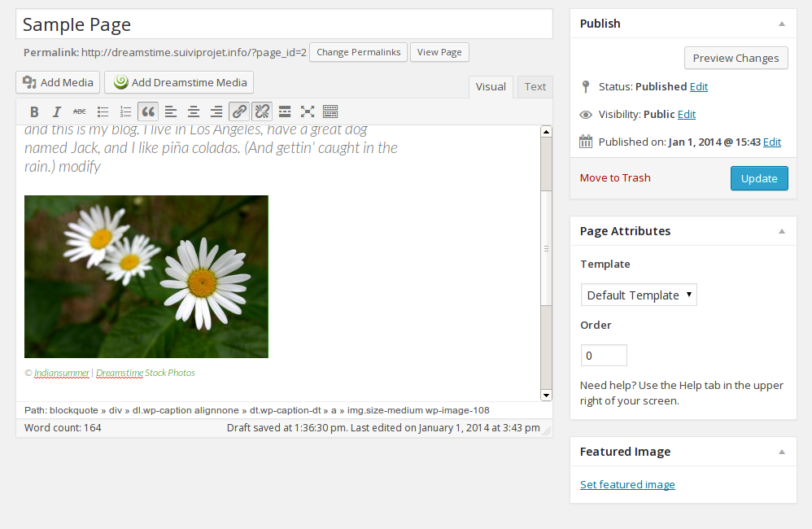
Task: Click the insert/edit link icon
Action: point(239,111)
